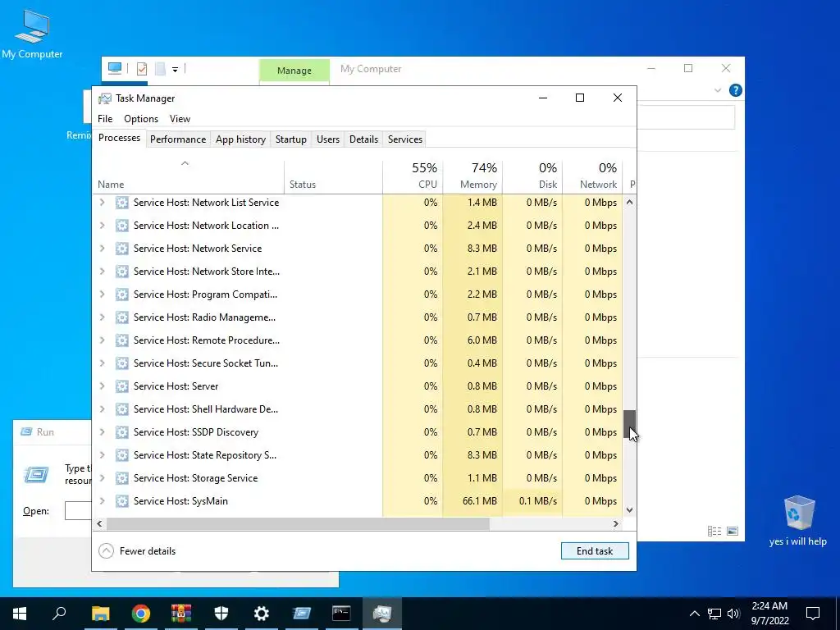Expand Service Host: Shell Hardware Detection row
This screenshot has height=630, width=840.
(x=102, y=409)
